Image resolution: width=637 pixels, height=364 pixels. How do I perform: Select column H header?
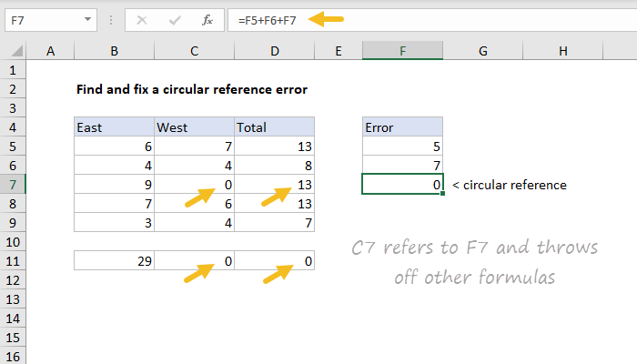pyautogui.click(x=562, y=51)
